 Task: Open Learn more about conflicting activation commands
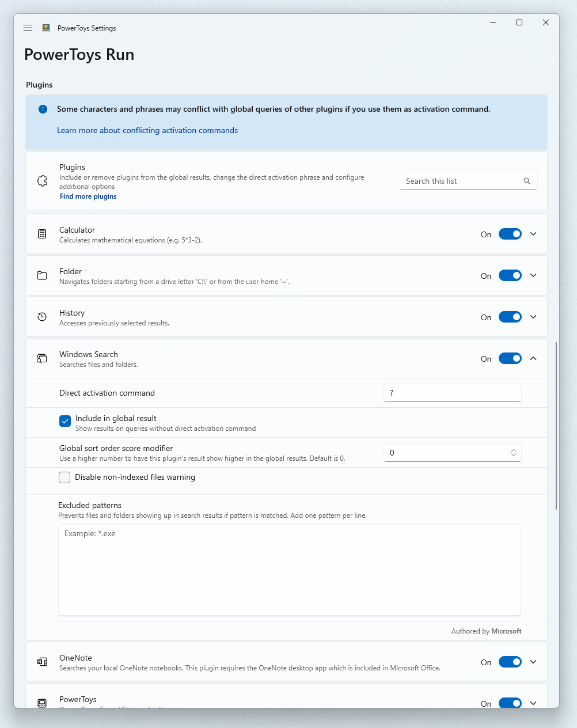click(x=147, y=130)
